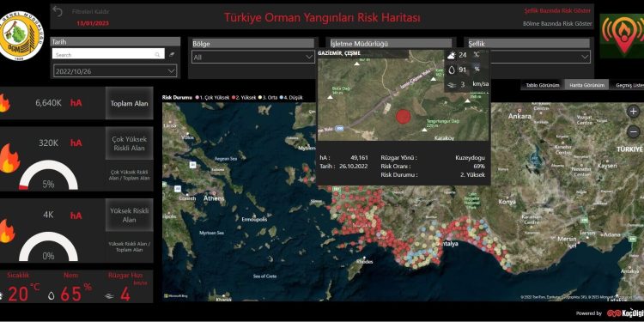Click the Kayseri label on the map
Viewport: 644px width, 322px height.
607,166
